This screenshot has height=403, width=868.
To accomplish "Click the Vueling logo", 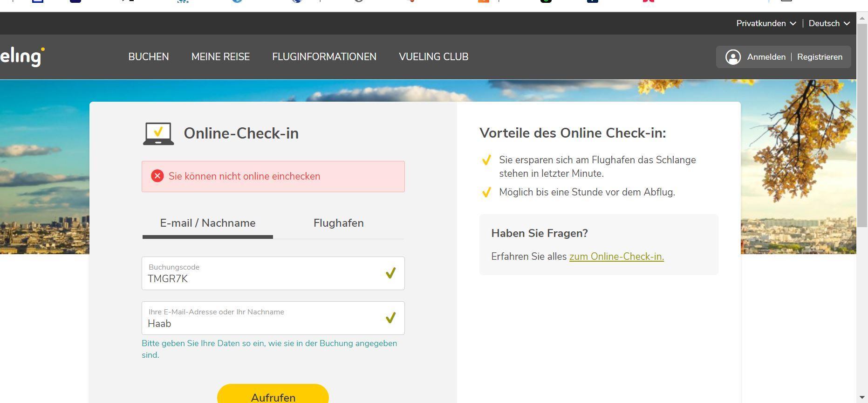I will coord(22,57).
